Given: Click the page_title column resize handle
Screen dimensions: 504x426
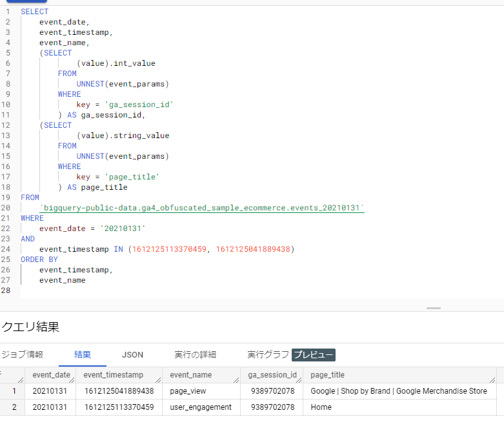Looking at the screenshot, I should [492, 380].
